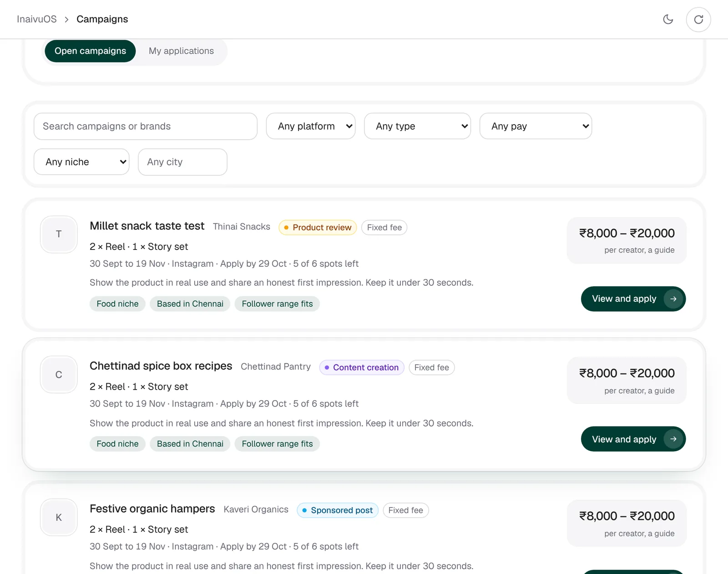Click pay range box on Millet snack card
This screenshot has height=574, width=728.
[627, 240]
